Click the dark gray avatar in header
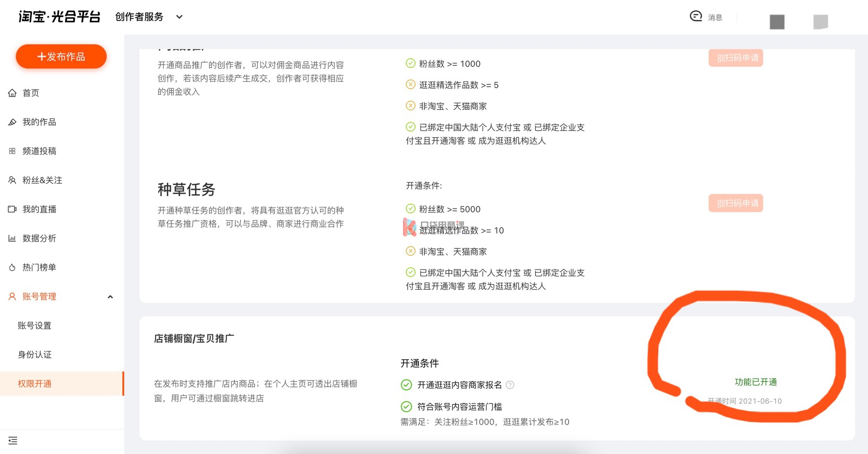868x454 pixels. coord(777,22)
